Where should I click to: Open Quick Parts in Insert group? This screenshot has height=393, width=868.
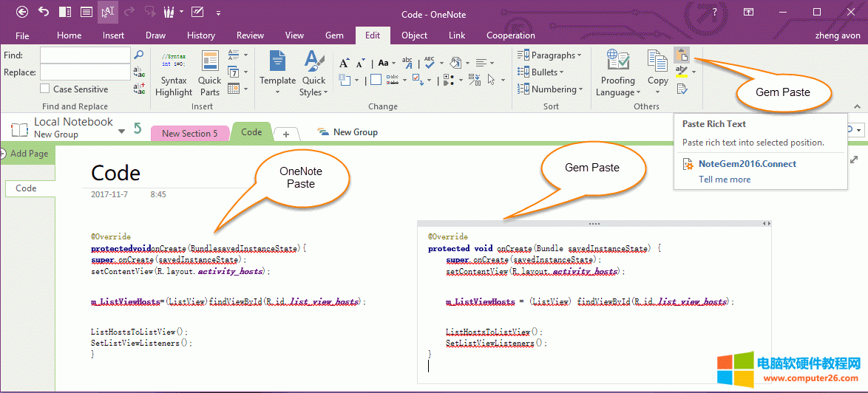(210, 74)
